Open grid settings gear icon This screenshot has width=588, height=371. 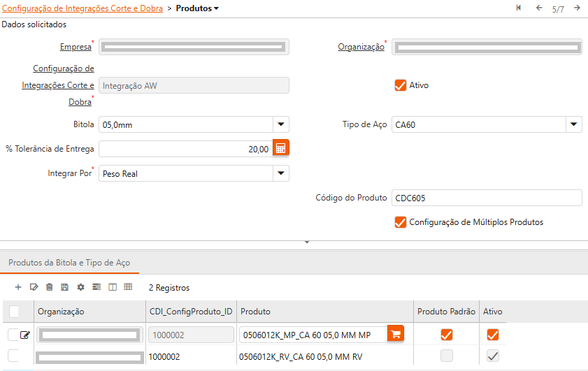pyautogui.click(x=80, y=287)
